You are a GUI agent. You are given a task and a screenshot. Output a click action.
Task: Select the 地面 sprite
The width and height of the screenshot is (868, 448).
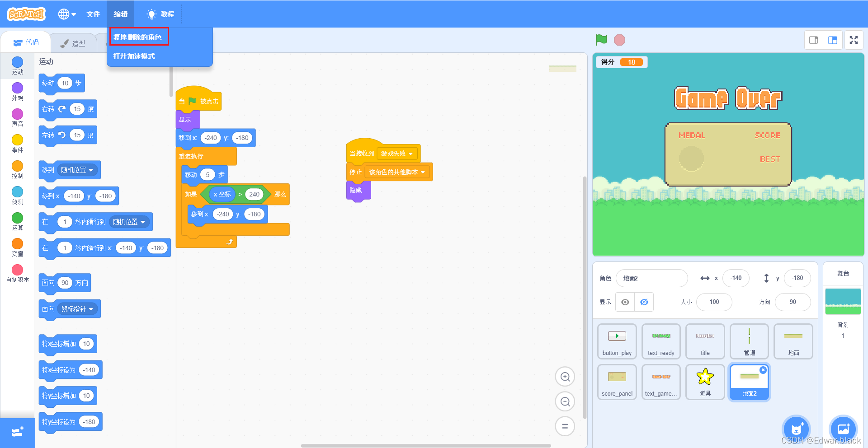coord(793,341)
